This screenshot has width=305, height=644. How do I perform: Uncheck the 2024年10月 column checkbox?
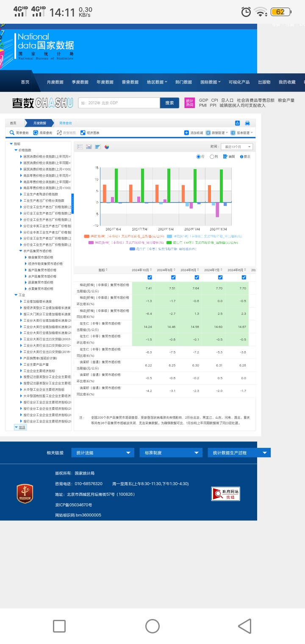[x=150, y=278]
